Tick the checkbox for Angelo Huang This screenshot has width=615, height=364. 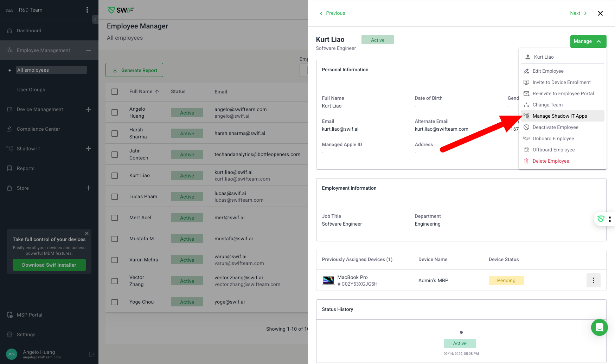click(115, 112)
